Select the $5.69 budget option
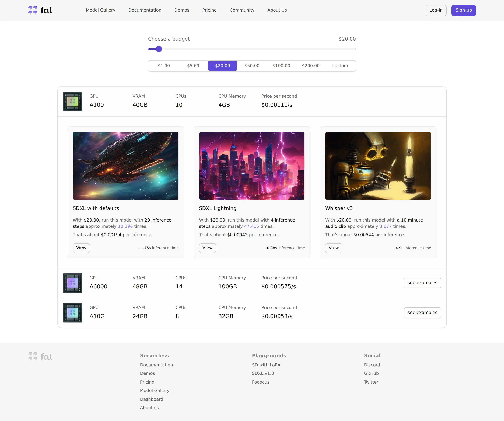The height and width of the screenshot is (421, 504). tap(193, 66)
